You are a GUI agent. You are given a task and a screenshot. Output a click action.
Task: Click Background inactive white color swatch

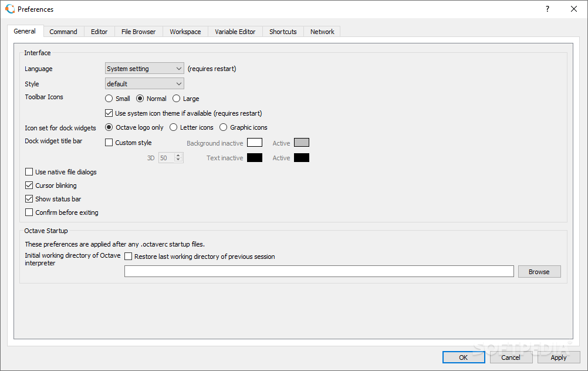[255, 143]
